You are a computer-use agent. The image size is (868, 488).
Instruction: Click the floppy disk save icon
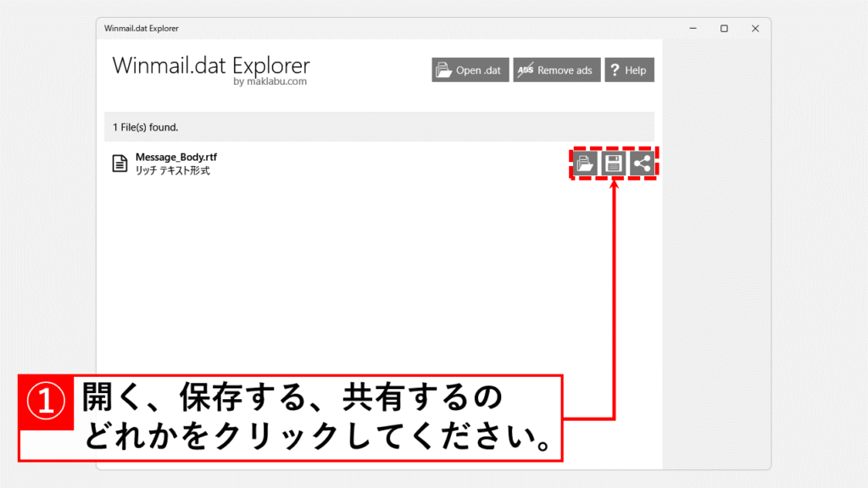[614, 164]
